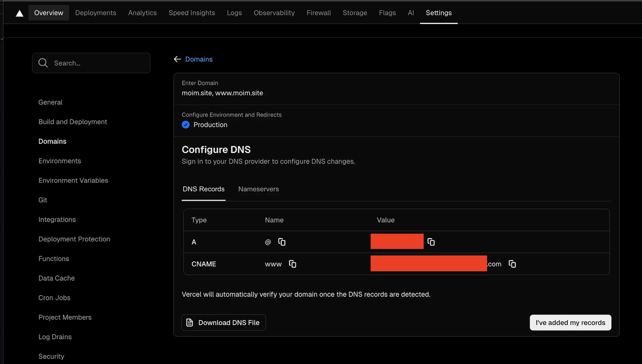
Task: Switch to the Nameservers tab
Action: (258, 189)
